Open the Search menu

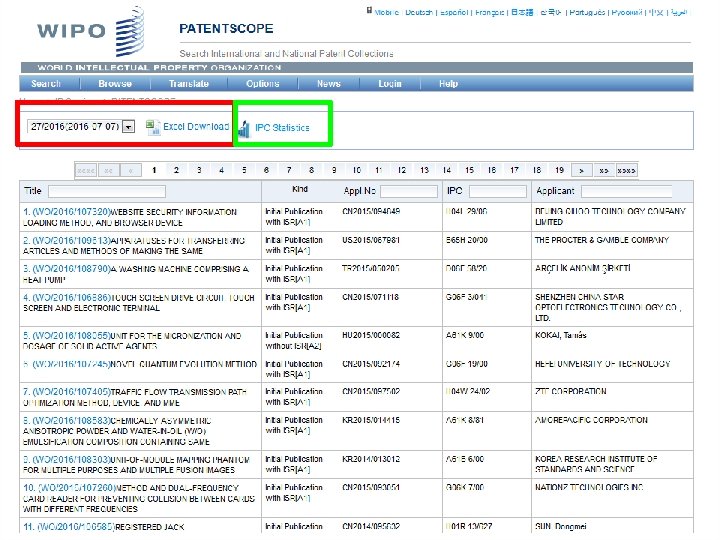46,84
